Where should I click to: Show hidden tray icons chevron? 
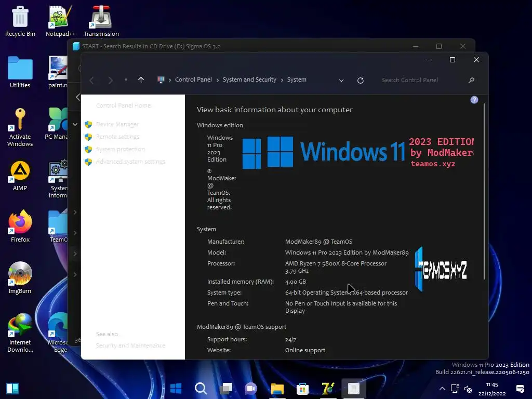pos(442,389)
